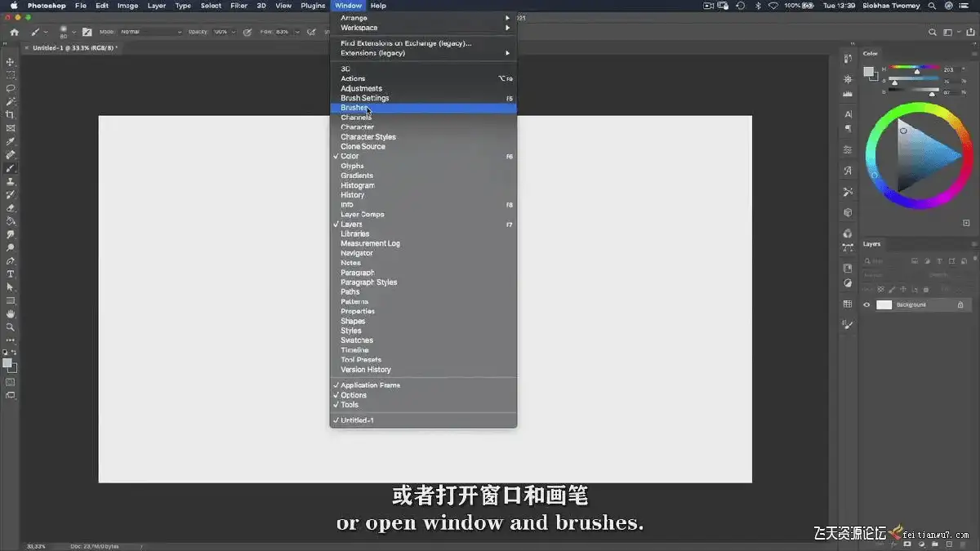Select the Eyedropper tool
The image size is (980, 551).
click(11, 141)
